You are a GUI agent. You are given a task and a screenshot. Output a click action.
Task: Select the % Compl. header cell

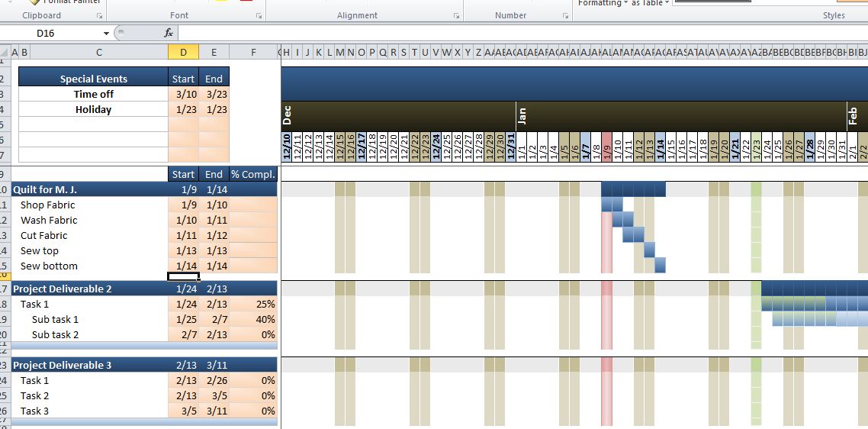coord(253,174)
